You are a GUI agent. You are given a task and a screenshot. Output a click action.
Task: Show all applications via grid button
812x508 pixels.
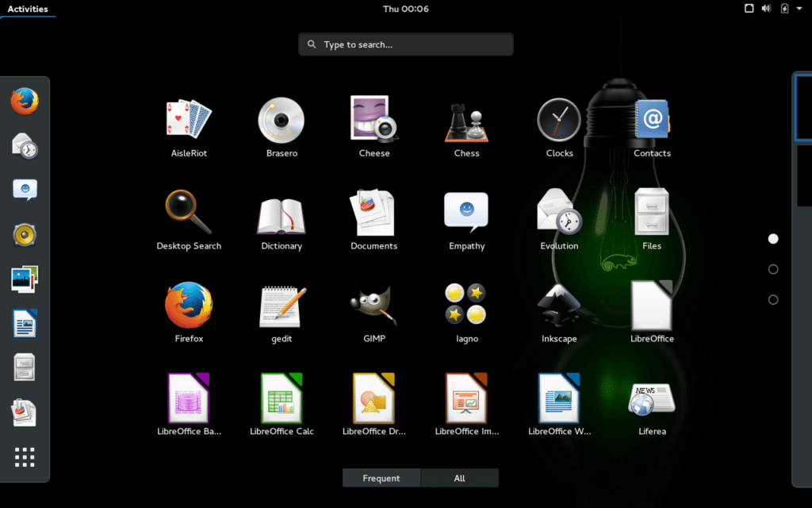tap(25, 457)
